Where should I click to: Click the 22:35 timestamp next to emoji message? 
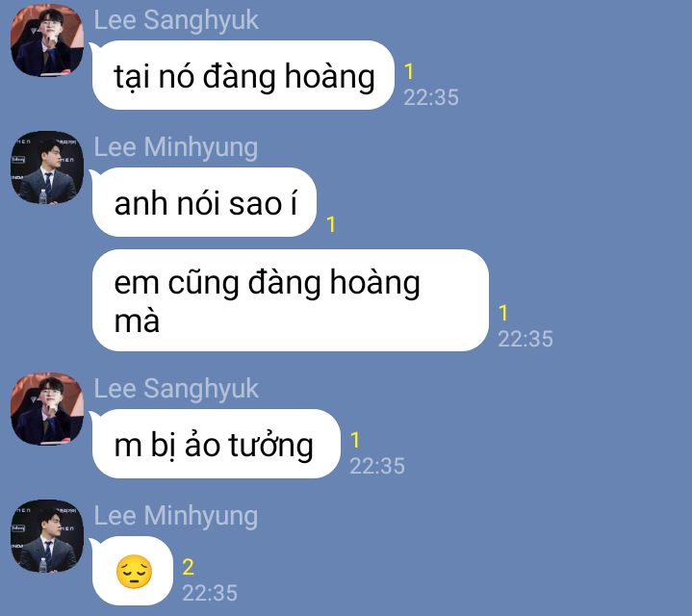point(210,593)
